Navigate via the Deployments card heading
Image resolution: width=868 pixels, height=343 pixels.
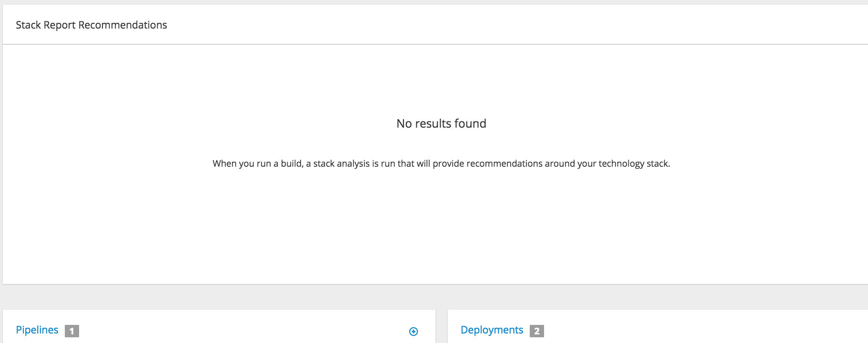(x=491, y=330)
